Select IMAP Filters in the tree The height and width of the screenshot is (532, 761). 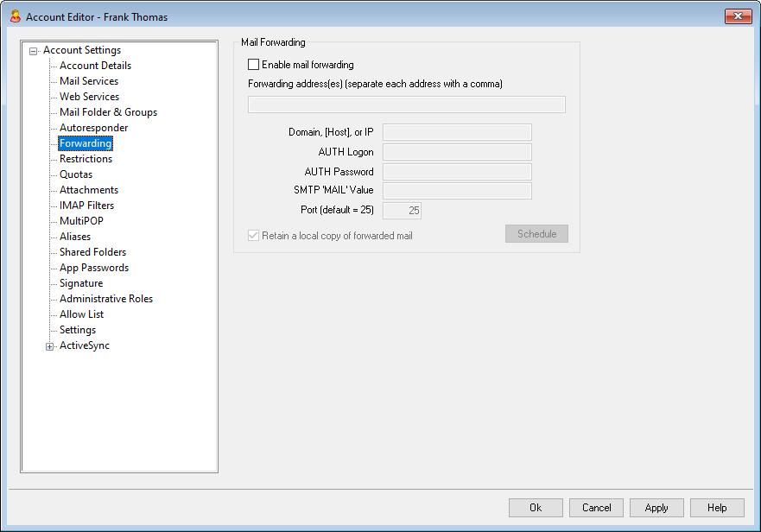pos(86,206)
